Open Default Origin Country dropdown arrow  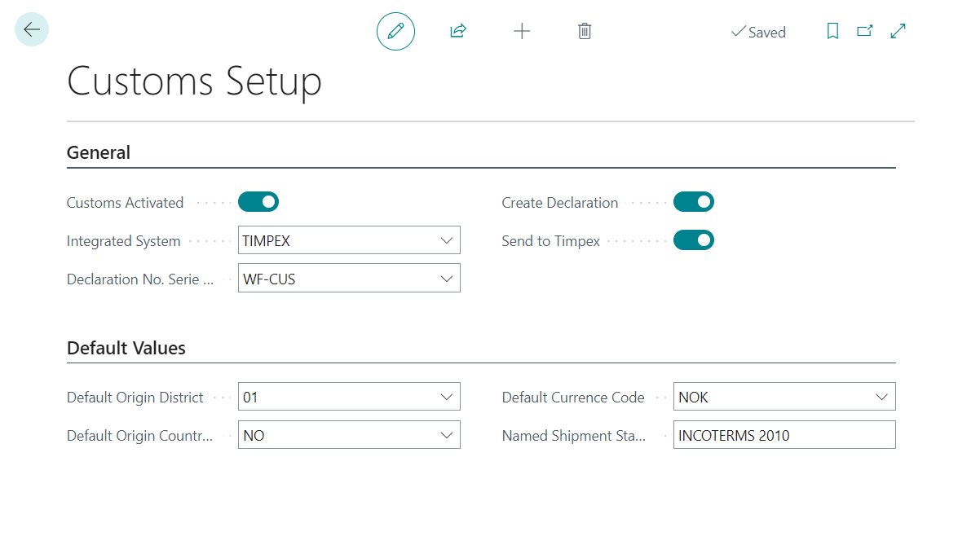446,436
